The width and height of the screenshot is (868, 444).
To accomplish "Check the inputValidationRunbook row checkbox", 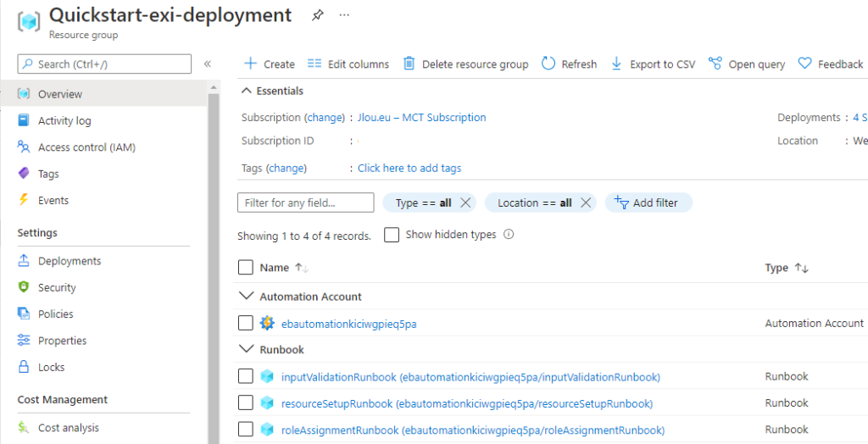I will pyautogui.click(x=245, y=376).
